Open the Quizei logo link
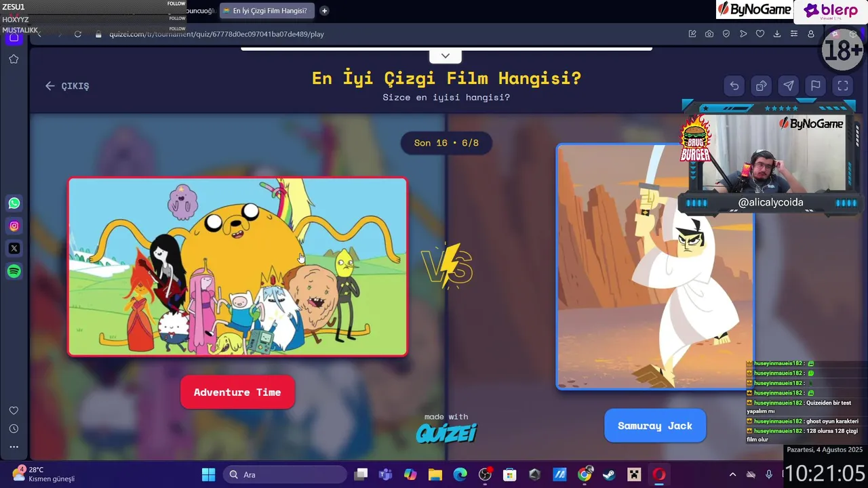Screen dimensions: 868x488 click(x=446, y=433)
